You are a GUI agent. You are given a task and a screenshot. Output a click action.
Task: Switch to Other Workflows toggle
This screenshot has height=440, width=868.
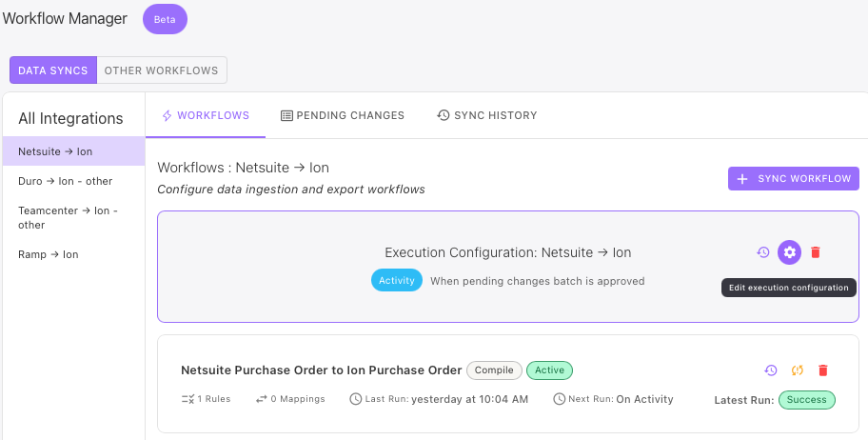pos(162,70)
